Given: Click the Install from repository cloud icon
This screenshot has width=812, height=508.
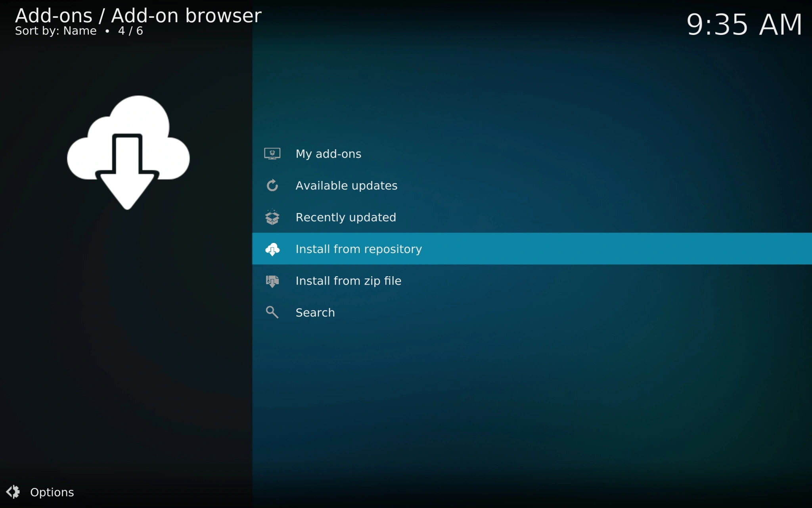Looking at the screenshot, I should point(272,249).
